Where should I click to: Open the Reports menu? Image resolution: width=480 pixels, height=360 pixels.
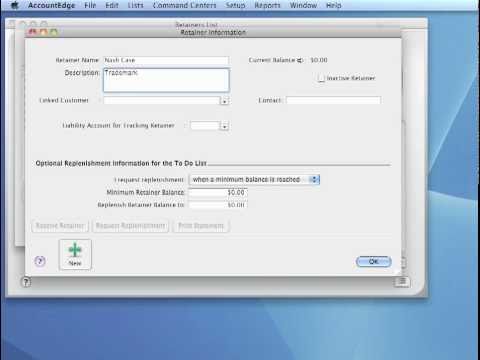tap(267, 5)
